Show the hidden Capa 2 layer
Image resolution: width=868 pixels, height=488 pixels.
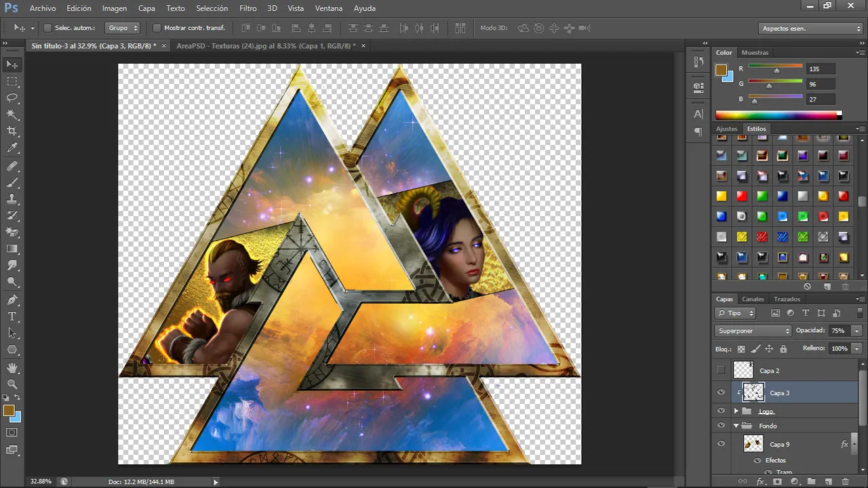(721, 370)
